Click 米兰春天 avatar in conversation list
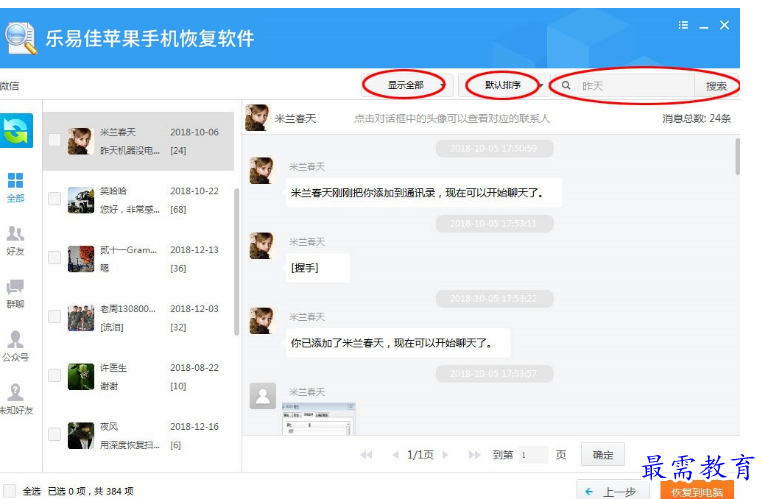Screen dimensions: 763x499 click(81, 141)
